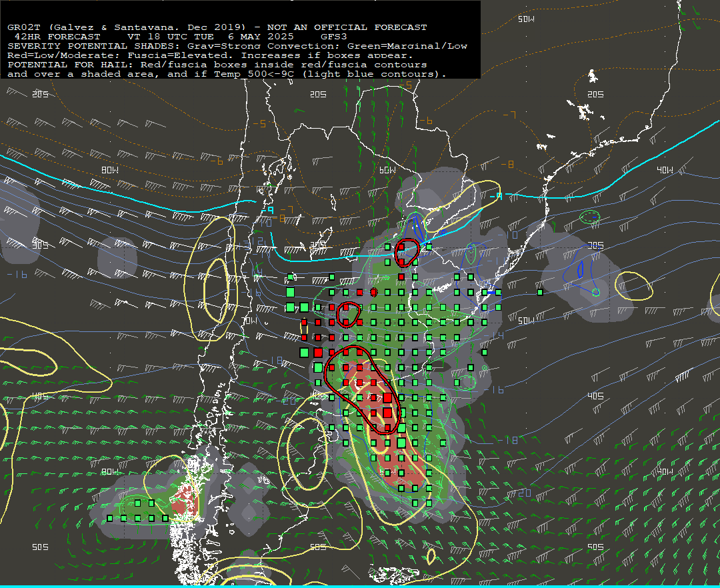Click the blue '-16' label at left edge
The height and width of the screenshot is (588, 720).
coord(17,275)
